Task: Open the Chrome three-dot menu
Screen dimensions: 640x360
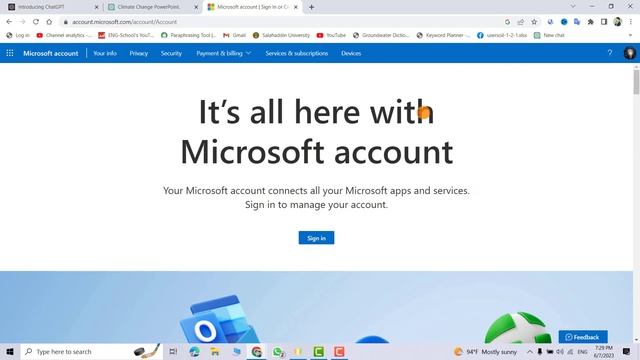Action: 631,22
